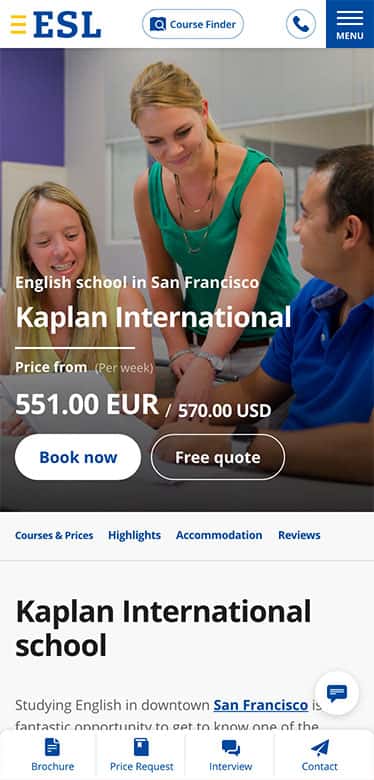Request a Free quote
Viewport: 374px width, 780px height.
218,457
